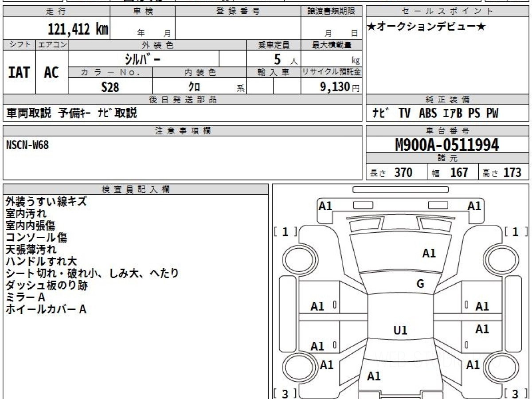Image resolution: width=532 pixels, height=399 pixels.
Task: Click the 車台番号 header
Action: [447, 131]
